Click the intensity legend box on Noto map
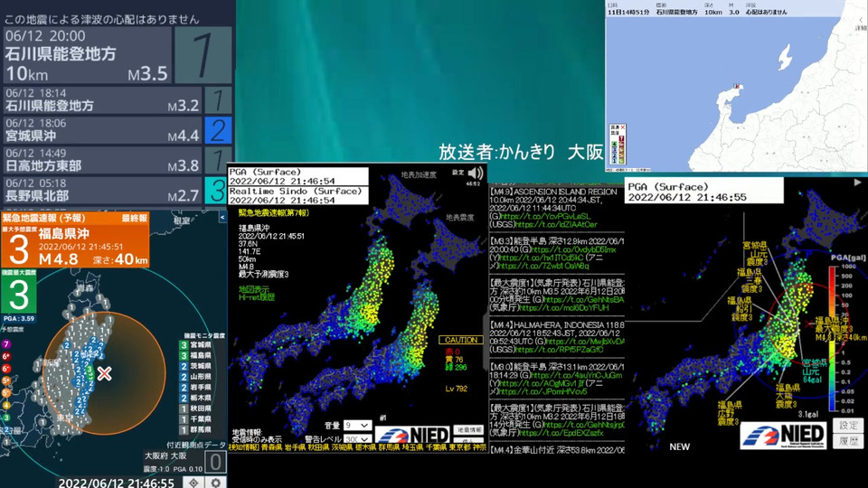 click(x=618, y=145)
